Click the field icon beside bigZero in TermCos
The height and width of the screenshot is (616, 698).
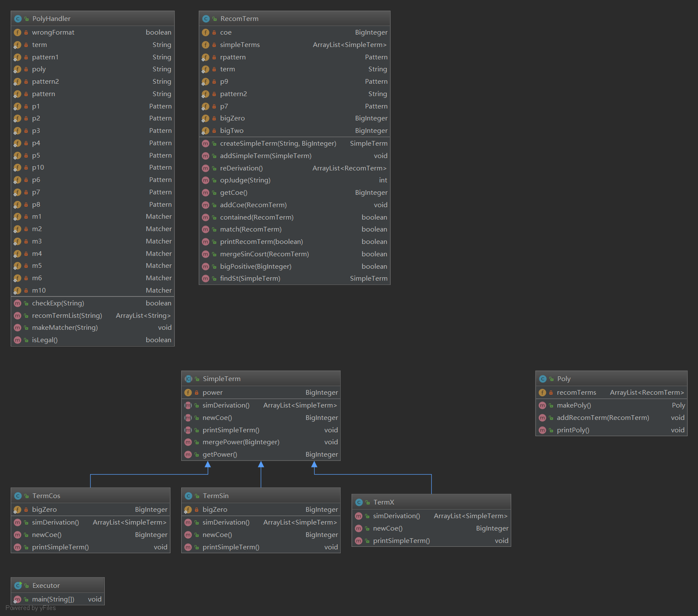point(17,510)
